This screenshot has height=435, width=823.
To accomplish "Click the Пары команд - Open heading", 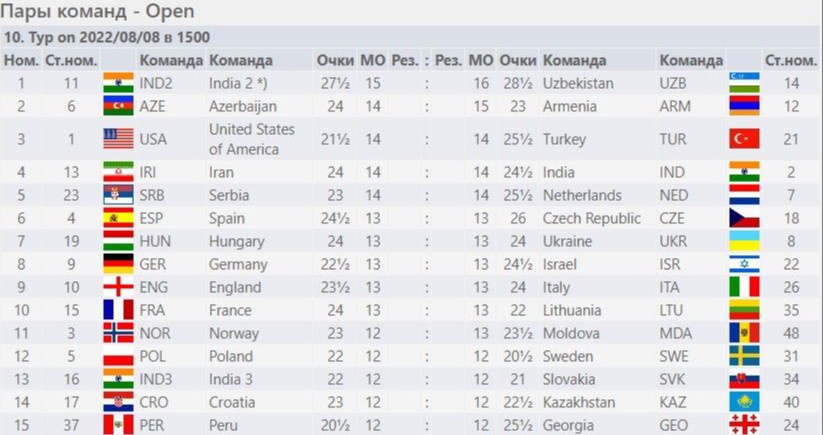I will tap(98, 12).
